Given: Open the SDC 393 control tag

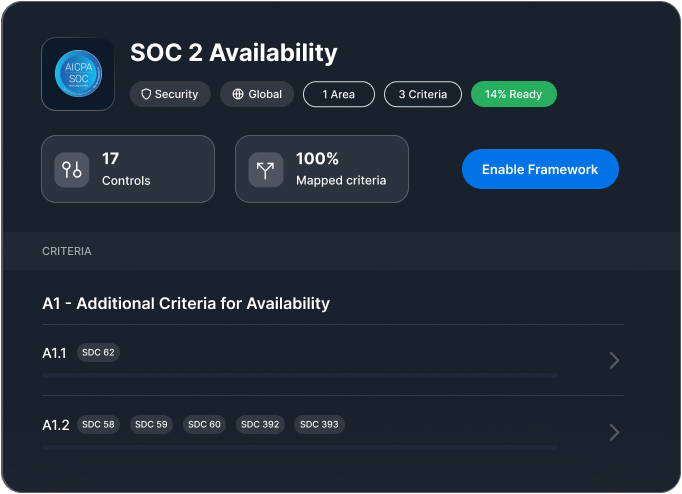Looking at the screenshot, I should coord(320,425).
